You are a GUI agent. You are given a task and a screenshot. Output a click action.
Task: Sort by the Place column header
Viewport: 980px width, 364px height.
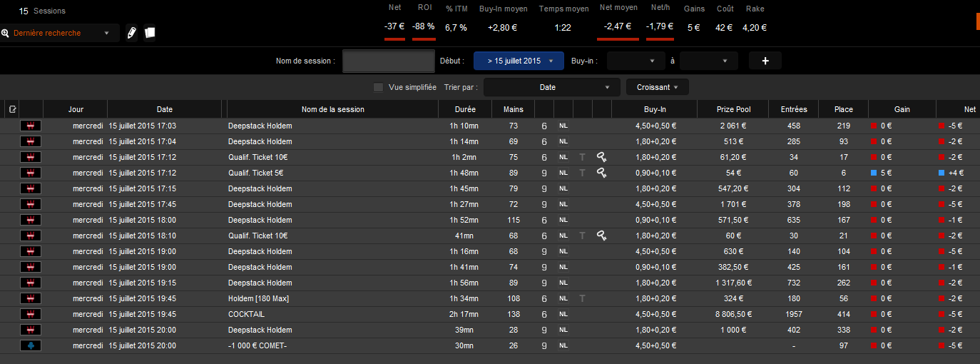844,109
